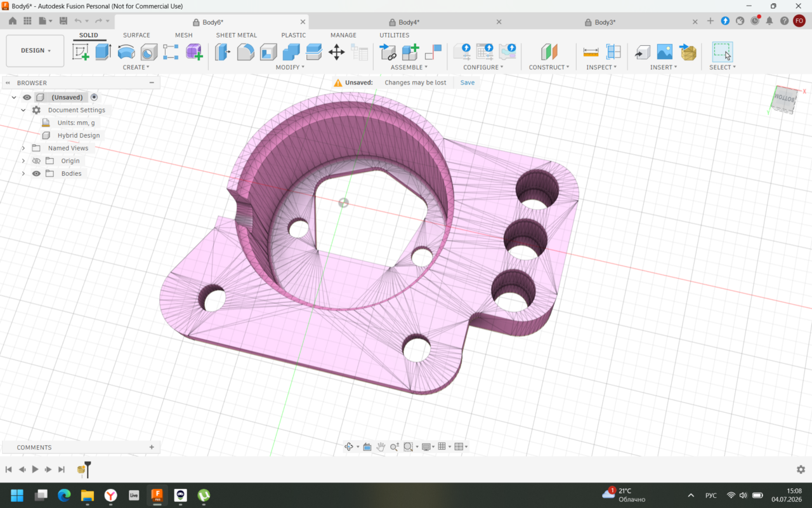Select the Create Form tool

(x=194, y=52)
